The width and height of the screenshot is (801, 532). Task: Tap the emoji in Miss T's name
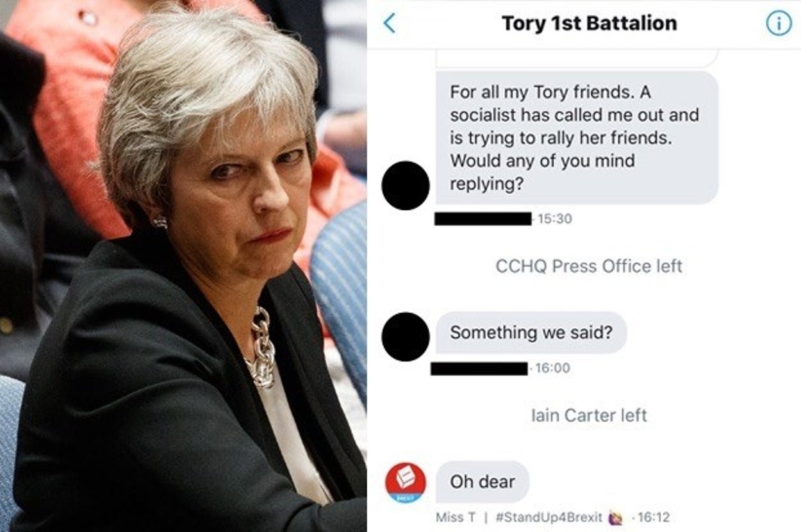[x=615, y=517]
